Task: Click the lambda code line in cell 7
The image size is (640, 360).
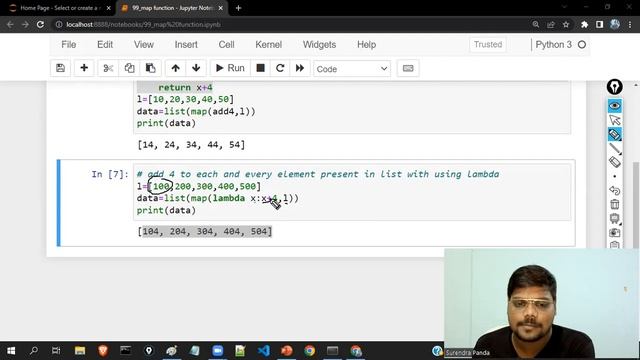Action: tap(218, 198)
